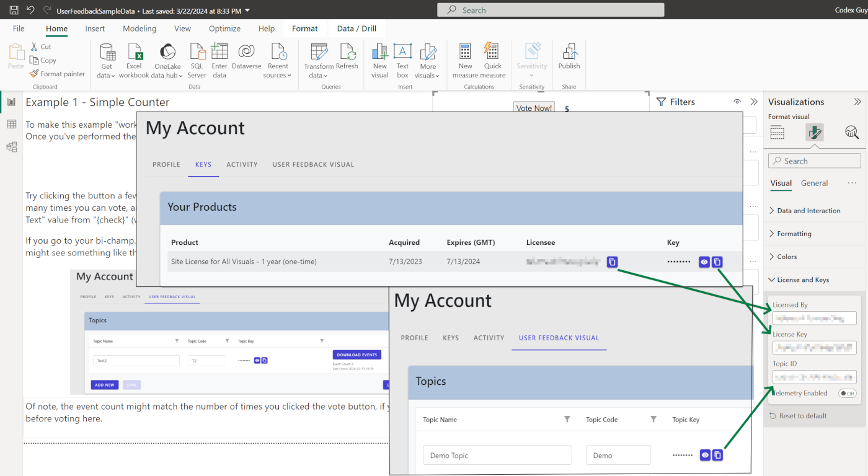Create a New measure
Viewport: 868px width, 476px height.
[465, 61]
